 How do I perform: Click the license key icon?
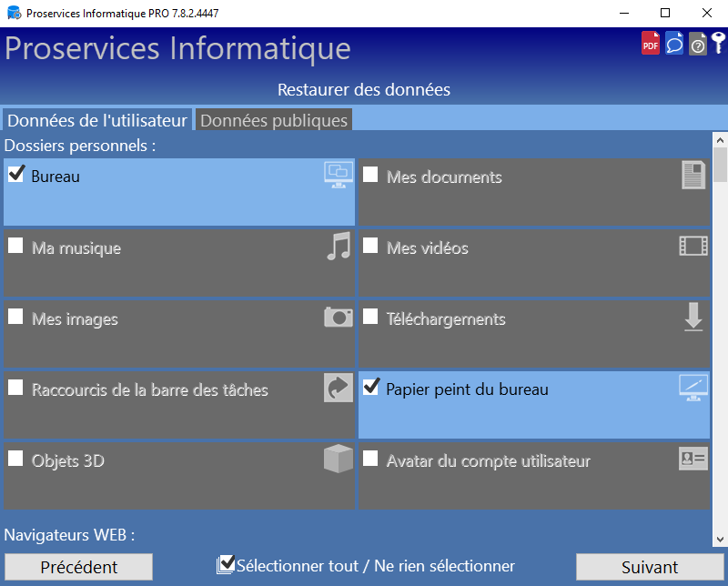pyautogui.click(x=718, y=43)
